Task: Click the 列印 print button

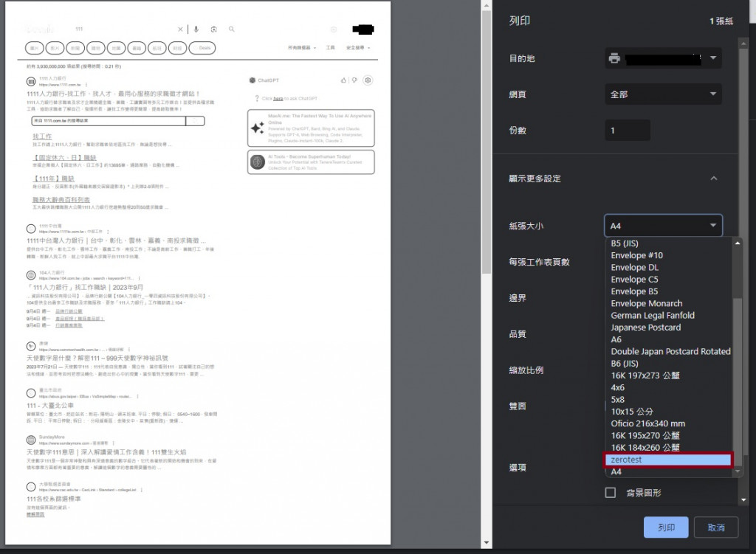Action: click(666, 527)
